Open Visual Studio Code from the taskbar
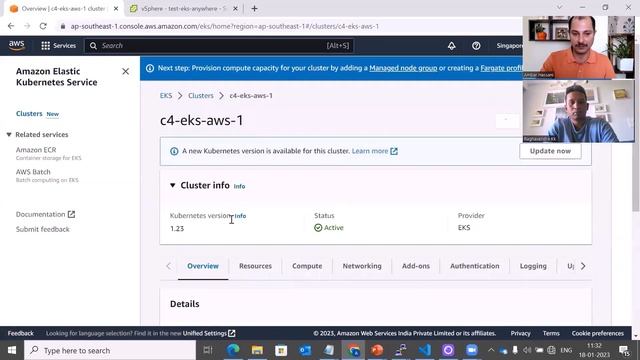640x360 pixels. [424, 350]
